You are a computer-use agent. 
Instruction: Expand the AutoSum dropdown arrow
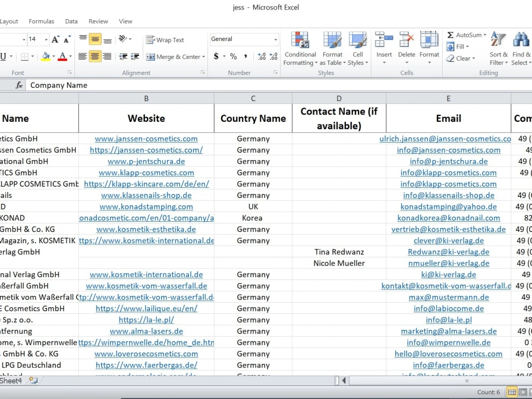click(x=485, y=35)
